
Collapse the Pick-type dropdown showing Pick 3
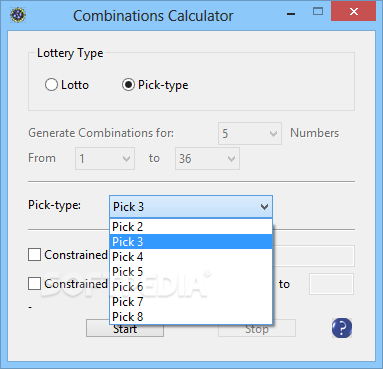tap(191, 207)
